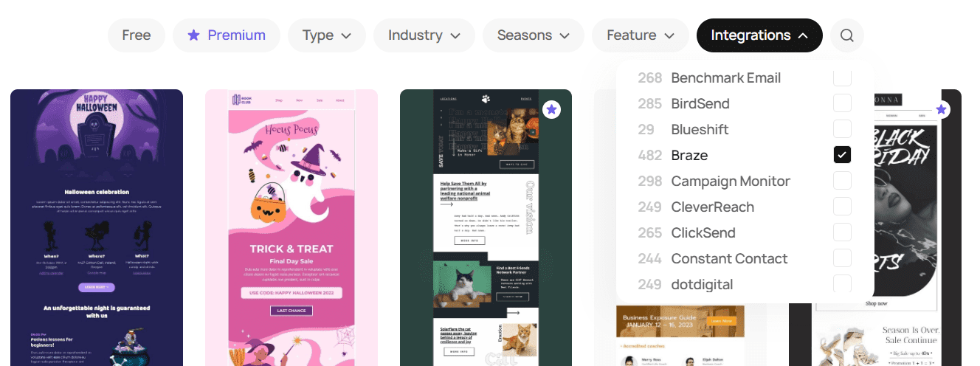Click premium star badge on Black Friday template
Screen dimensions: 980x366
pos(941,110)
